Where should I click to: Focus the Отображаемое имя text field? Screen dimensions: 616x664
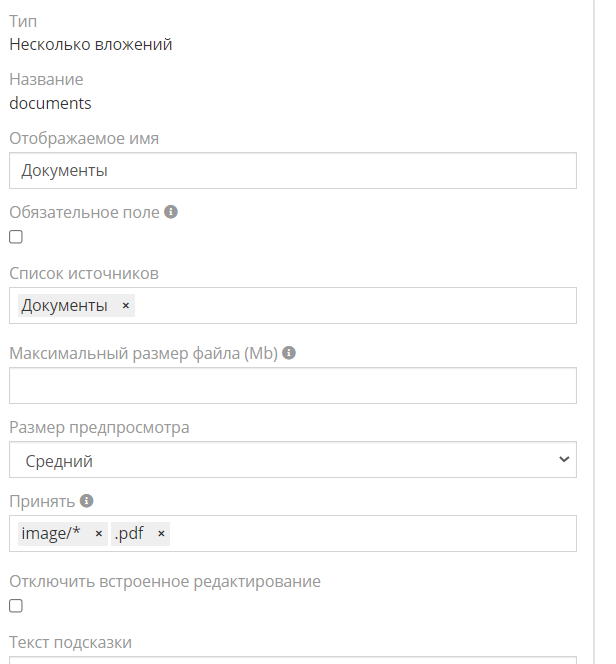coord(293,170)
